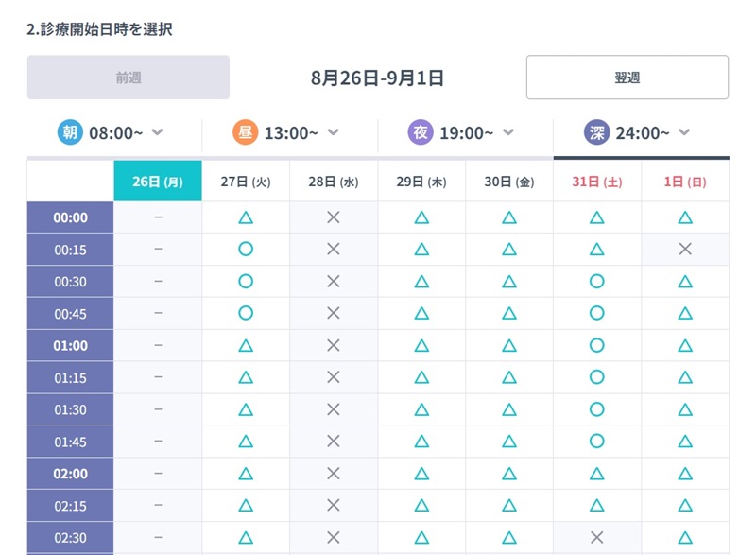Switch to the 朝 08:00~ time tab
The height and width of the screenshot is (555, 756).
pos(114,132)
